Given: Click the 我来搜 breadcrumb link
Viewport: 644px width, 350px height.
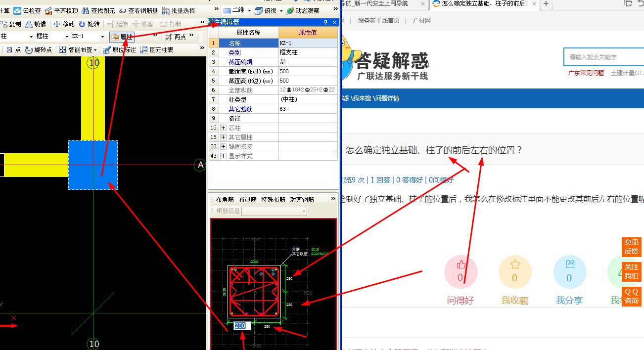Looking at the screenshot, I should (x=362, y=98).
